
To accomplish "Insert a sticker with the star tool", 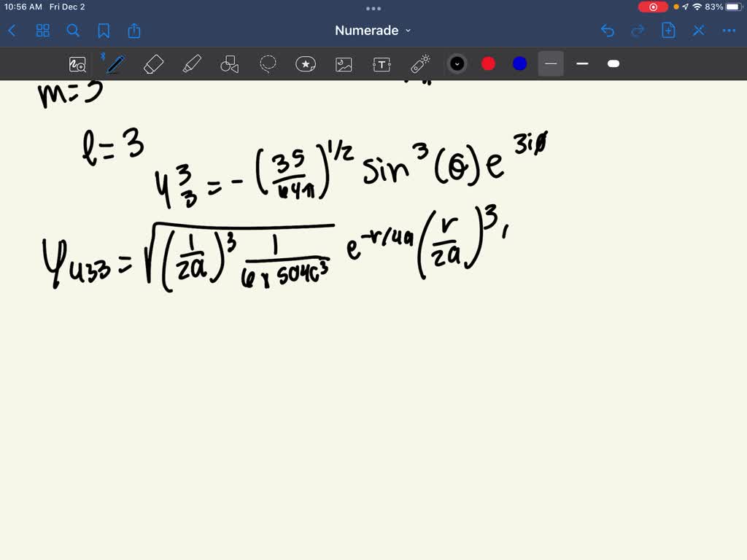I will (305, 64).
